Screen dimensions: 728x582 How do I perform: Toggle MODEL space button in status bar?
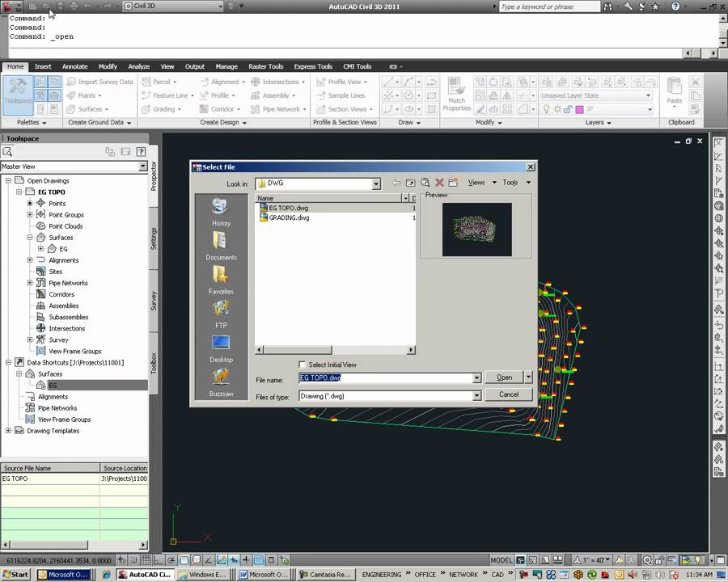coord(502,560)
